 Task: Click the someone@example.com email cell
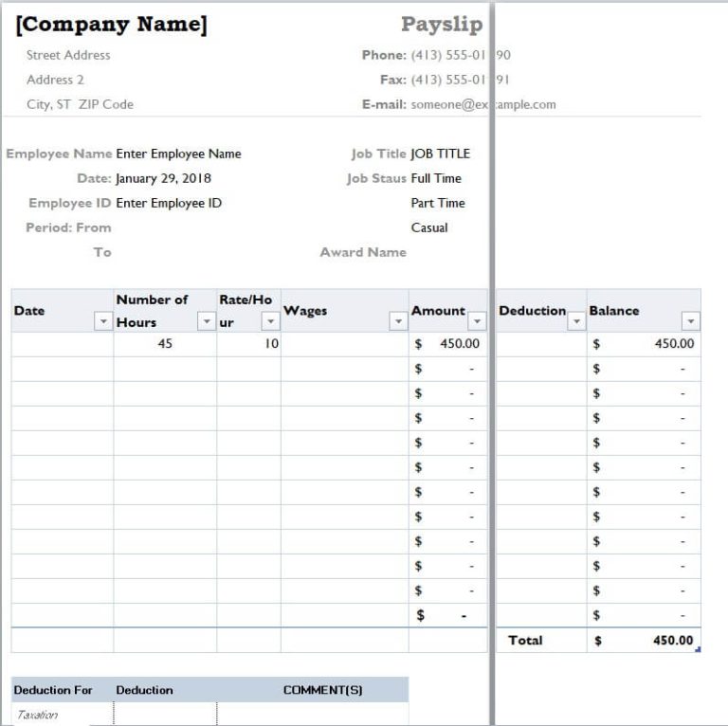483,104
